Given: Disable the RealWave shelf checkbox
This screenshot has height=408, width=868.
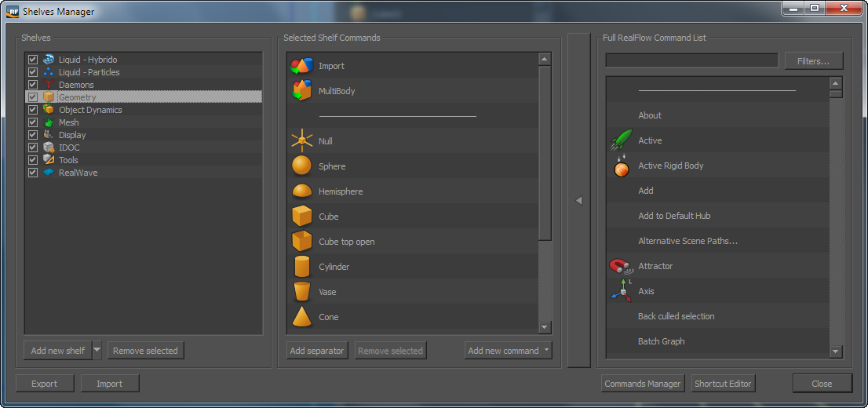Looking at the screenshot, I should point(33,173).
